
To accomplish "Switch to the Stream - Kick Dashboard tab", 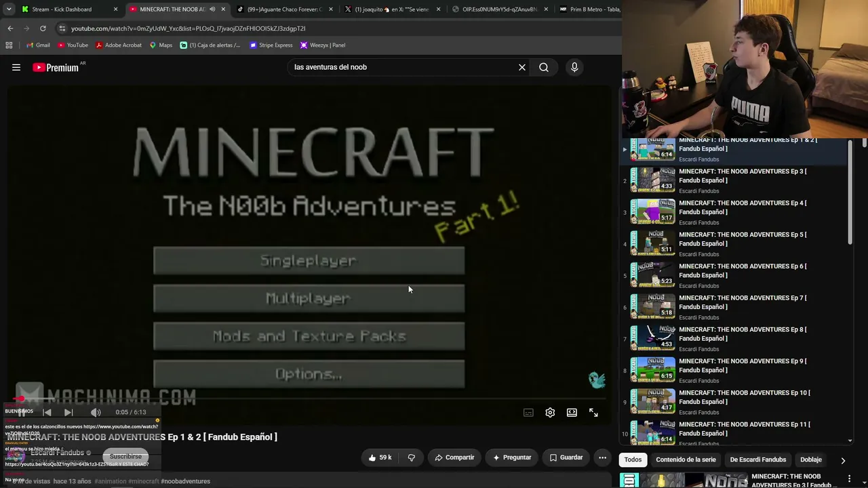I will click(68, 9).
